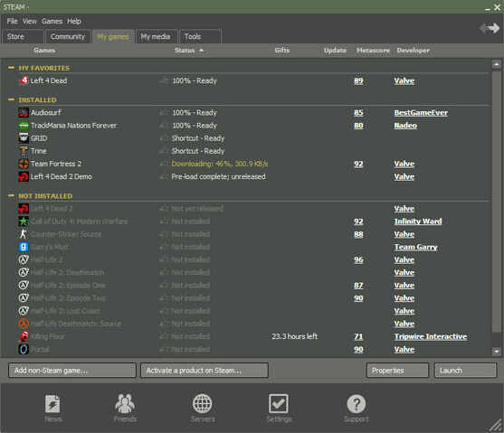Open the Servers globe icon
This screenshot has height=433, width=504.
coord(202,404)
